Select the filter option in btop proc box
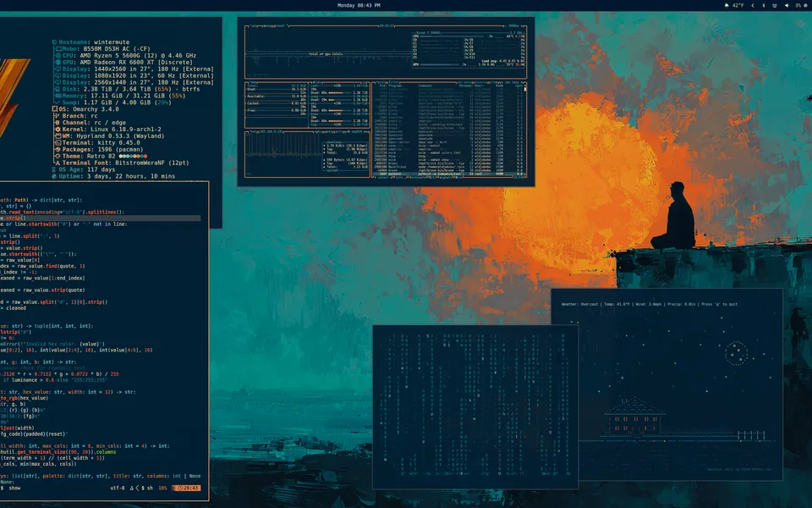Viewport: 812px width, 508px height. [x=393, y=82]
